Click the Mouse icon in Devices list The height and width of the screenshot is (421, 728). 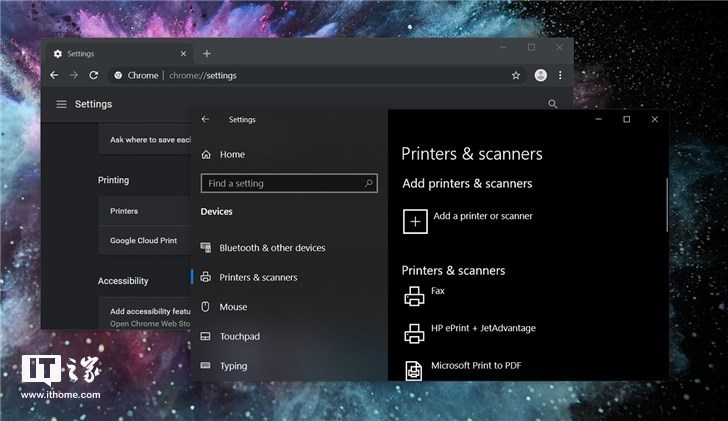click(x=205, y=306)
